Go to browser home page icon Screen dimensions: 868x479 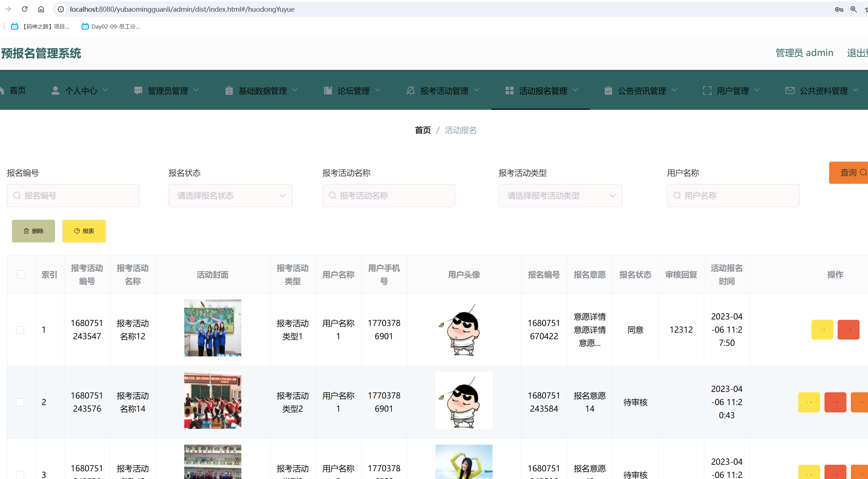(41, 9)
